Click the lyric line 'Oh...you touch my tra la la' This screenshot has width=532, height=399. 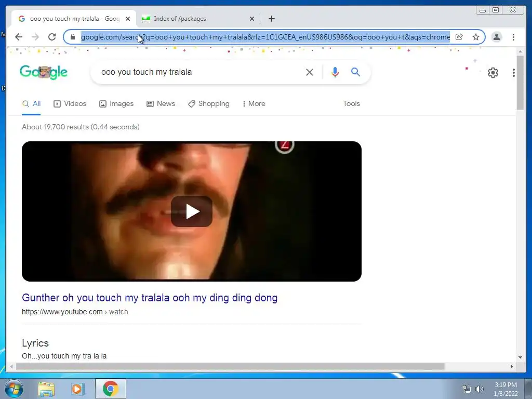(64, 356)
